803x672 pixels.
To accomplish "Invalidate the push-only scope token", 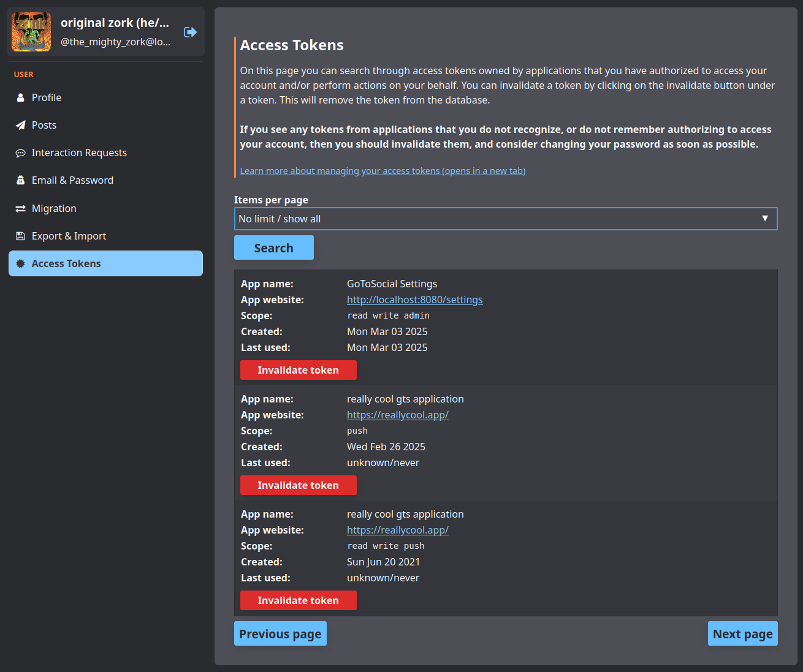I will (x=298, y=485).
